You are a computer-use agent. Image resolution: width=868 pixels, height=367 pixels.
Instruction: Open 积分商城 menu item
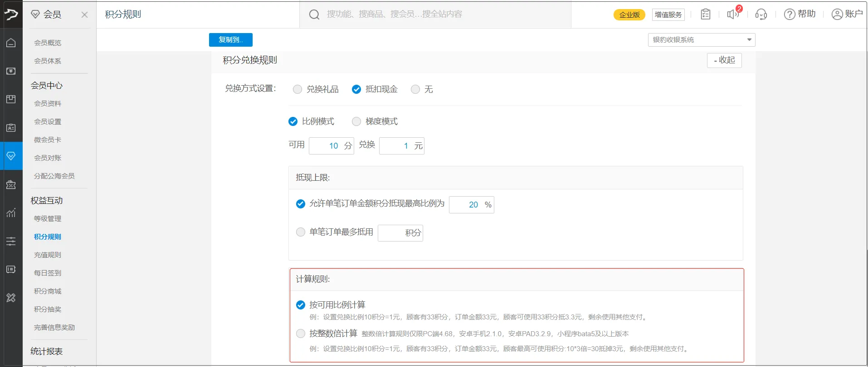48,291
